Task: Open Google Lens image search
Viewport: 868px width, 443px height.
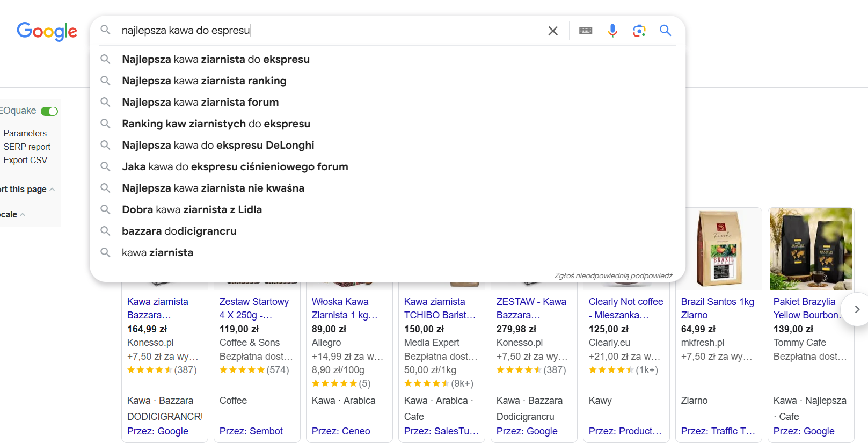Action: click(639, 31)
